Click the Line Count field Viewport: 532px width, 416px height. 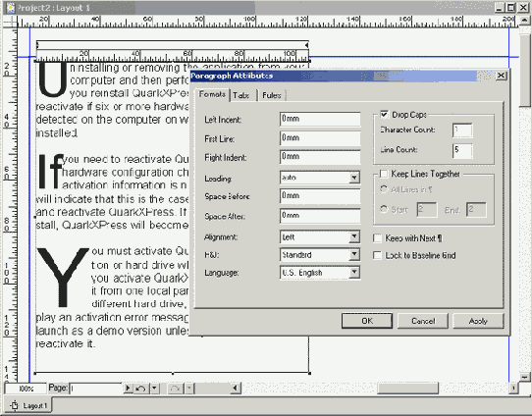(x=462, y=150)
